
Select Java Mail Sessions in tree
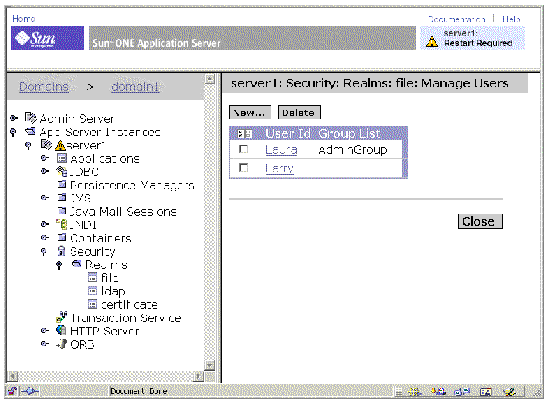[123, 211]
